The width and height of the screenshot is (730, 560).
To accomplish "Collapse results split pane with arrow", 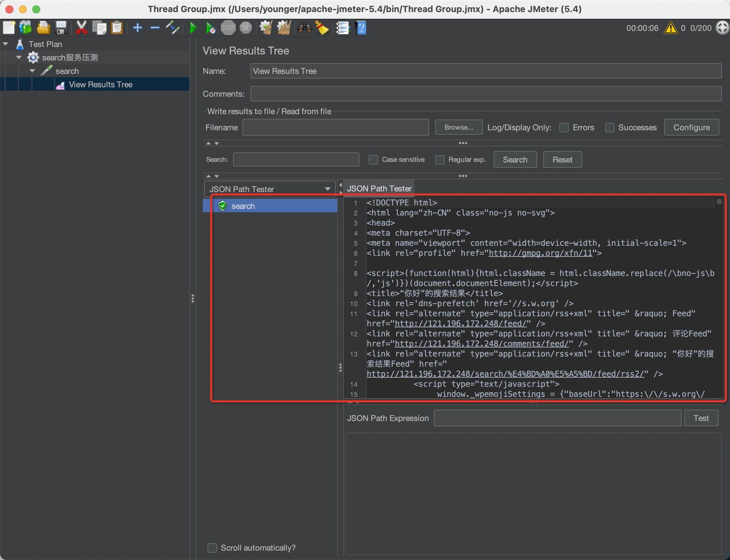I will tap(341, 185).
